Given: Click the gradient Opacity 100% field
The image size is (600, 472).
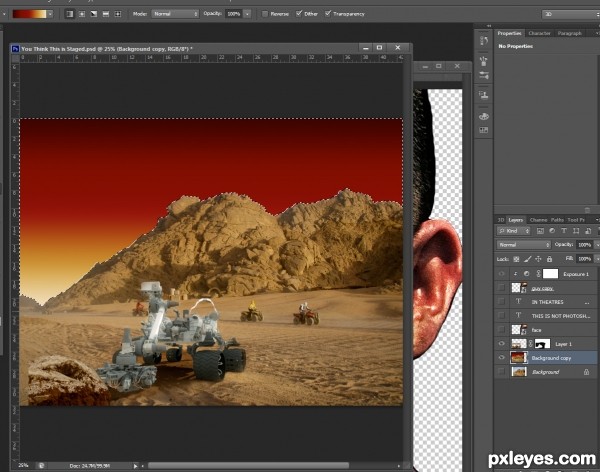Looking at the screenshot, I should [x=234, y=14].
